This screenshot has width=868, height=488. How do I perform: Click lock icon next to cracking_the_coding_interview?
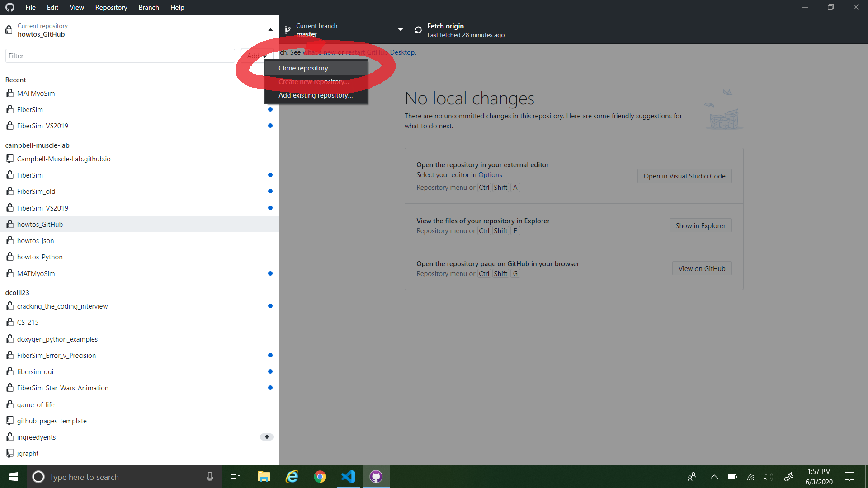click(10, 306)
